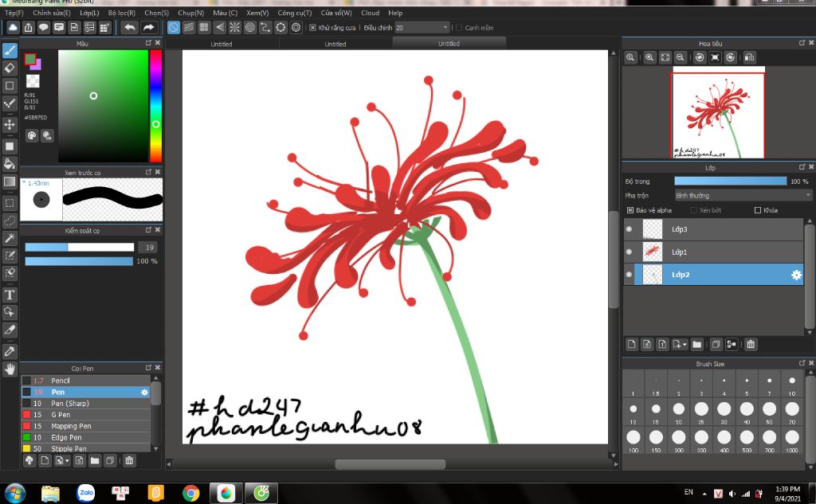Open color palette icon under color values
The width and height of the screenshot is (816, 504).
(x=32, y=135)
